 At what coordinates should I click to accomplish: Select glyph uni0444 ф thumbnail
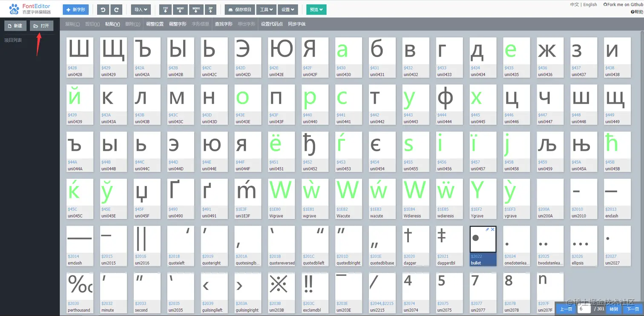point(449,104)
